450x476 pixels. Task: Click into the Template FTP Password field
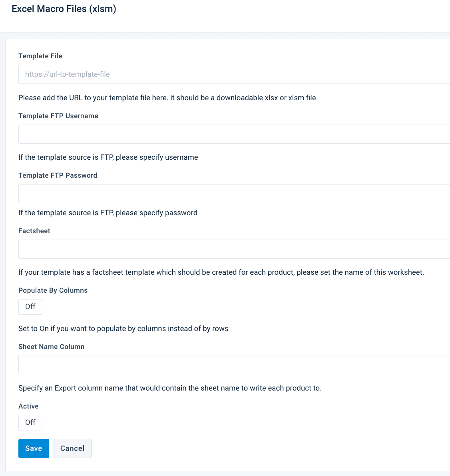click(x=234, y=194)
